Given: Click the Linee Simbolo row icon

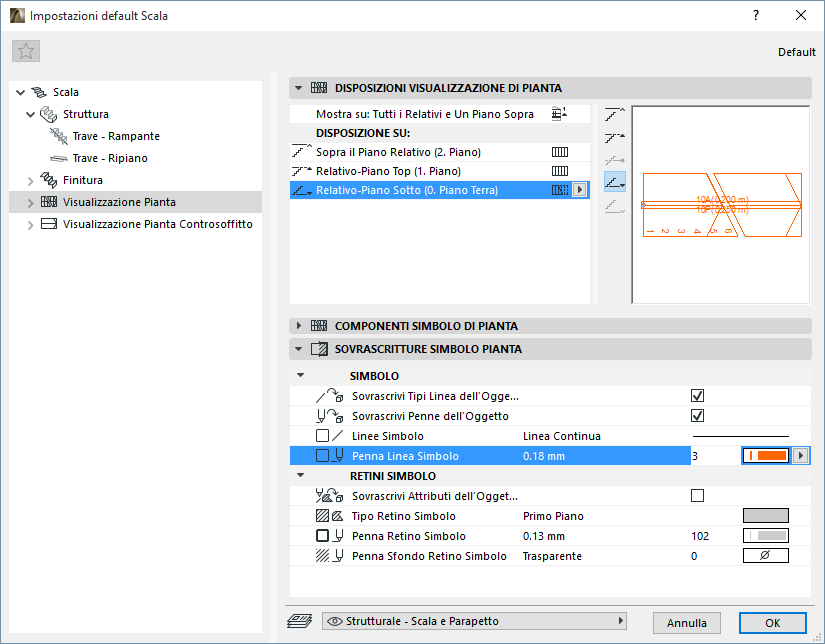Looking at the screenshot, I should click(x=329, y=436).
